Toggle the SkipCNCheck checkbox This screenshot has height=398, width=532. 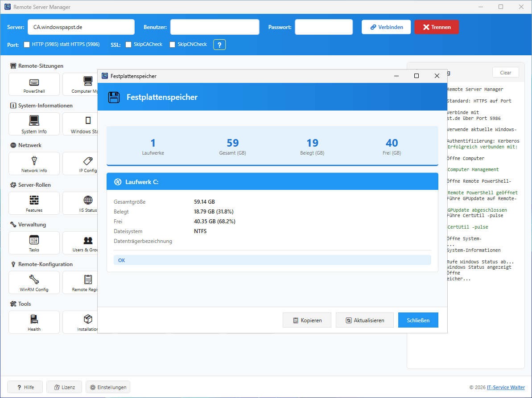(x=172, y=45)
